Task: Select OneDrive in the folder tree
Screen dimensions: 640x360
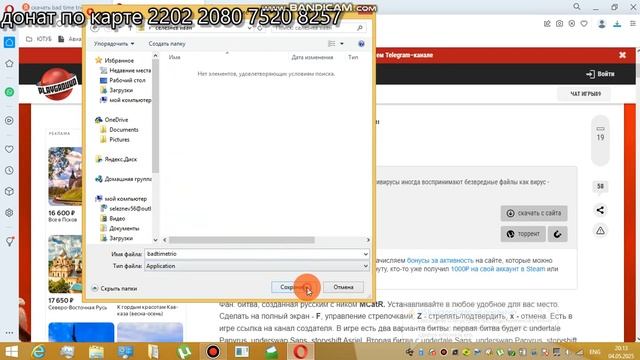Action: coord(116,120)
